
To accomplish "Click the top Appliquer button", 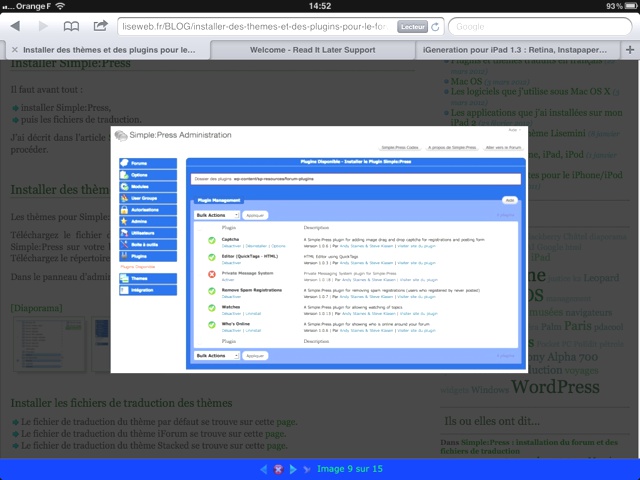I will click(256, 215).
